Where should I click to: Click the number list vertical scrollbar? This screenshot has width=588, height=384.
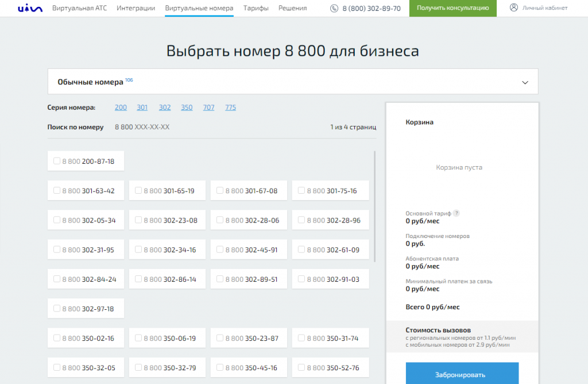click(x=375, y=206)
